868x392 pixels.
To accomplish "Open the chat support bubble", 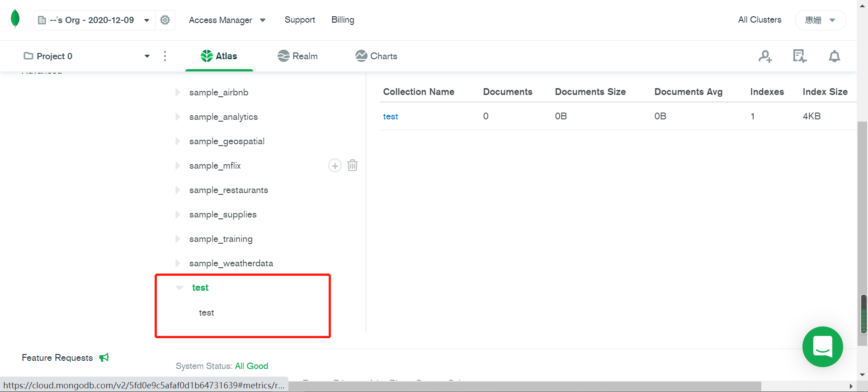I will 823,347.
